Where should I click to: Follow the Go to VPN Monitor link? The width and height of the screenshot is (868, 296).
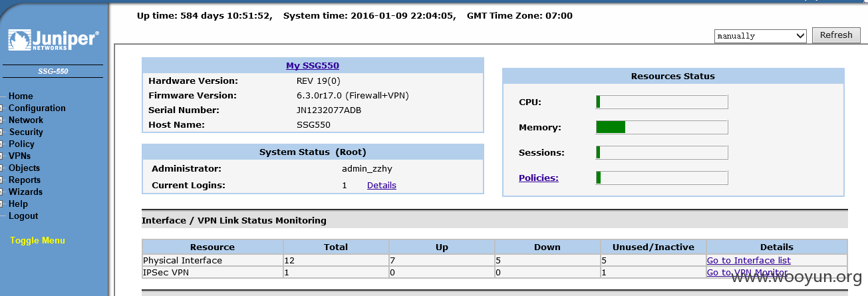click(x=747, y=272)
